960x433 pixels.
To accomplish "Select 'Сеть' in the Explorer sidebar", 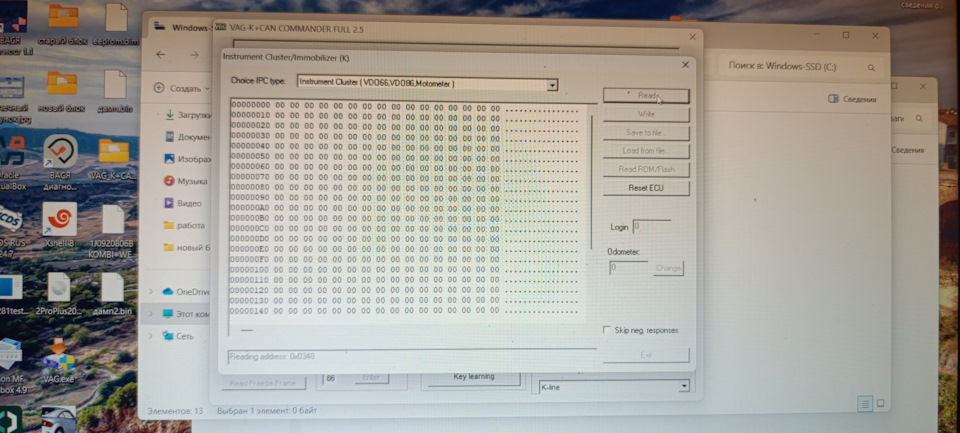I will [178, 336].
